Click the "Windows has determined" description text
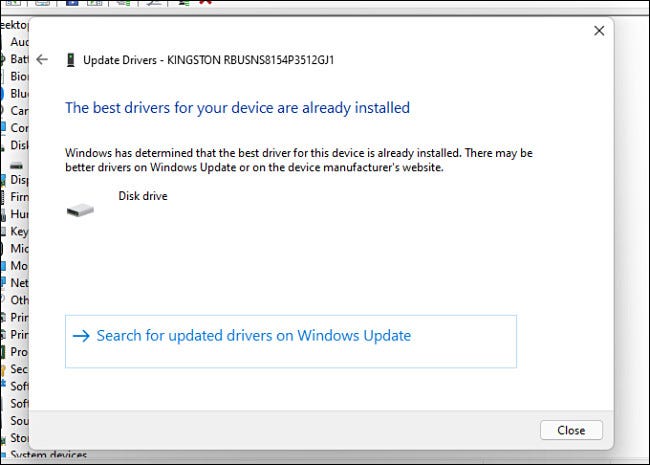This screenshot has height=465, width=650. click(299, 160)
